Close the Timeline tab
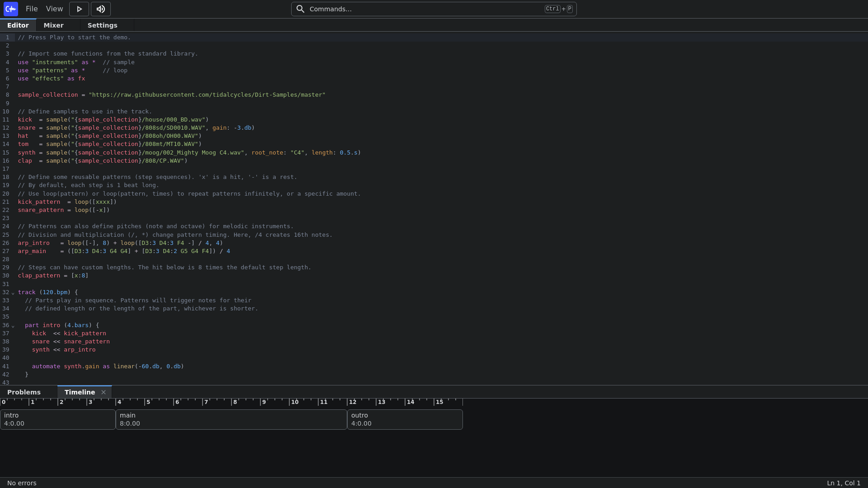This screenshot has height=488, width=868. coord(104,392)
